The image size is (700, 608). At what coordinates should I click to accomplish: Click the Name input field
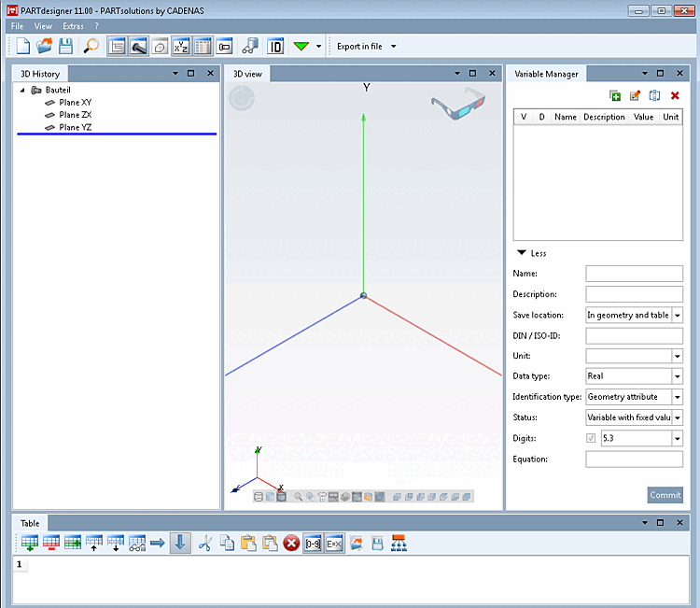point(634,274)
